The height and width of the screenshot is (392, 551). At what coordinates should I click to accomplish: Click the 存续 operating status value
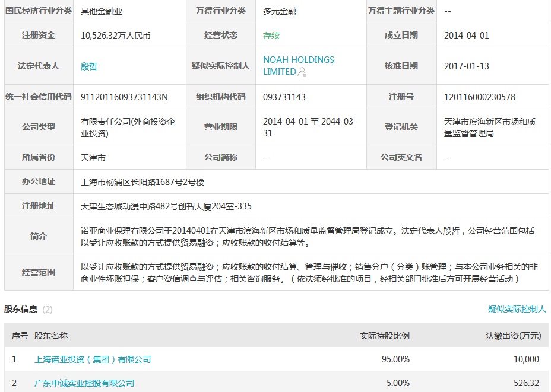[271, 36]
